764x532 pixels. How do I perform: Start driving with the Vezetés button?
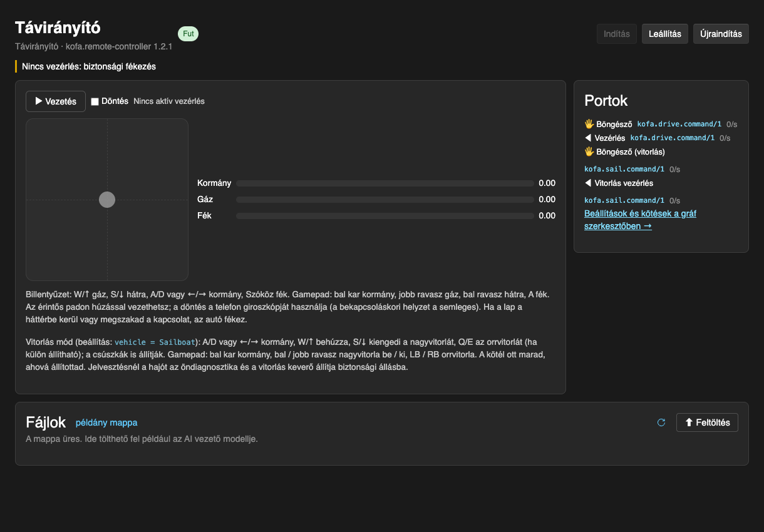click(x=56, y=101)
